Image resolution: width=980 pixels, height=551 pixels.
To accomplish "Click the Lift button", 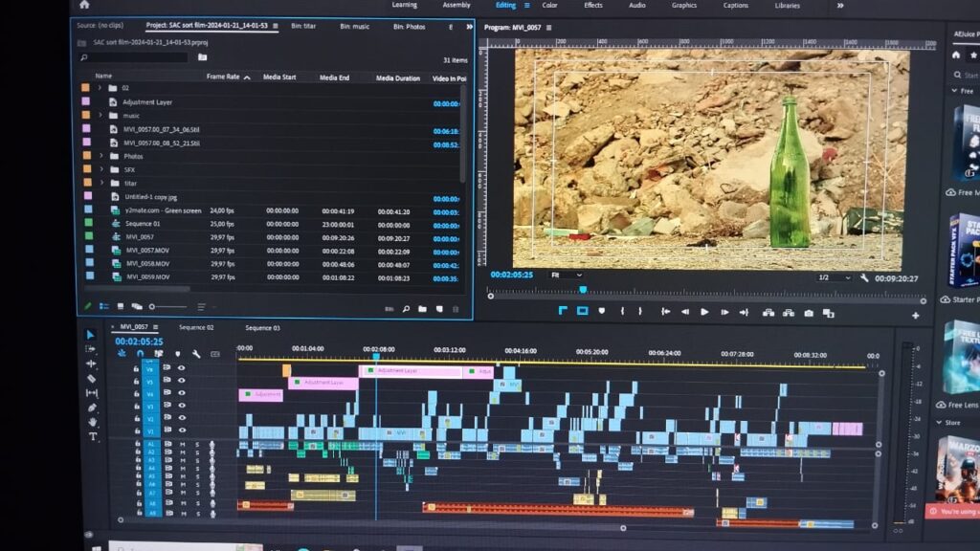I will pos(768,313).
